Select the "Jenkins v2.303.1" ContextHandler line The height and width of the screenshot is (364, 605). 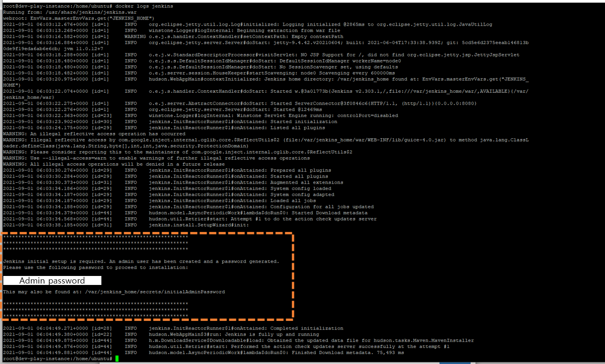(x=265, y=94)
